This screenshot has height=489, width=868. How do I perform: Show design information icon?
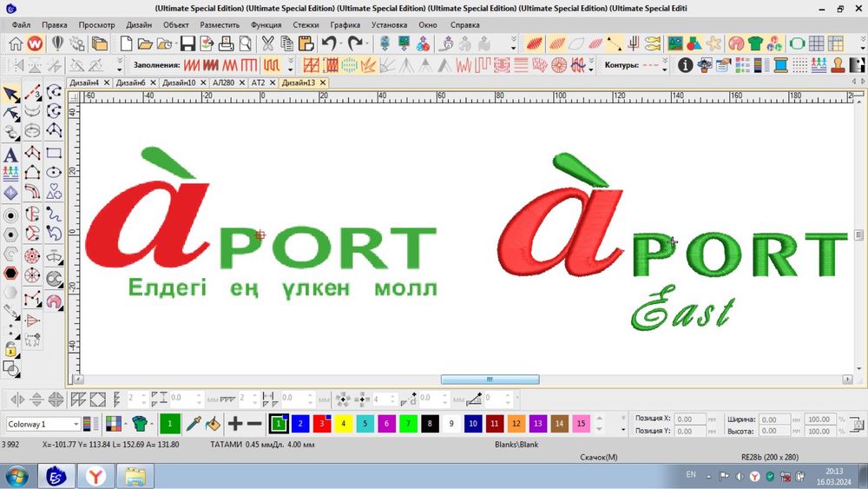click(x=686, y=65)
